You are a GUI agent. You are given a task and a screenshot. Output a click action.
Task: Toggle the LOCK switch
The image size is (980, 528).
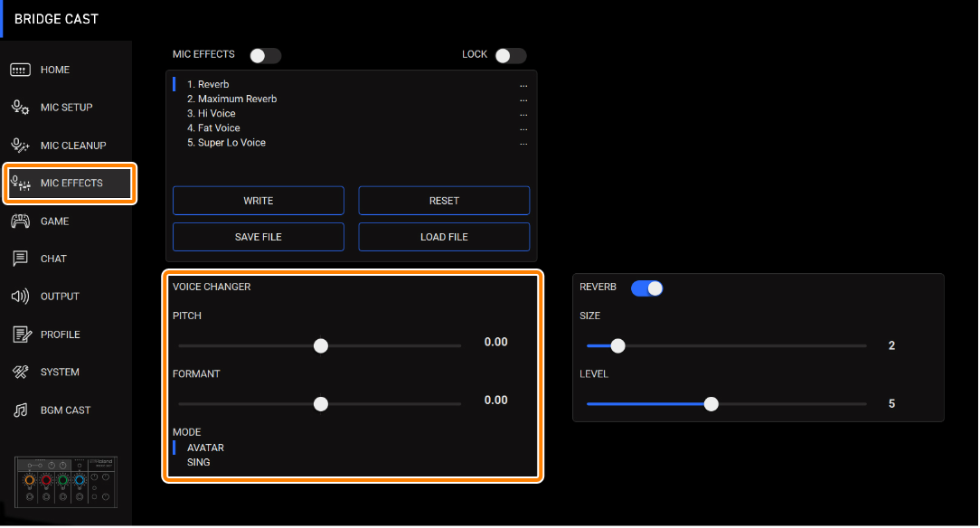(x=511, y=56)
